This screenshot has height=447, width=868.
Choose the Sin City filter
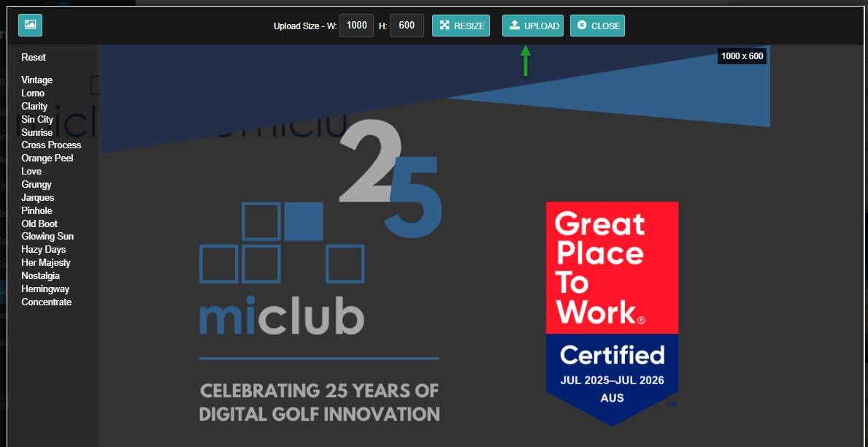click(x=37, y=119)
